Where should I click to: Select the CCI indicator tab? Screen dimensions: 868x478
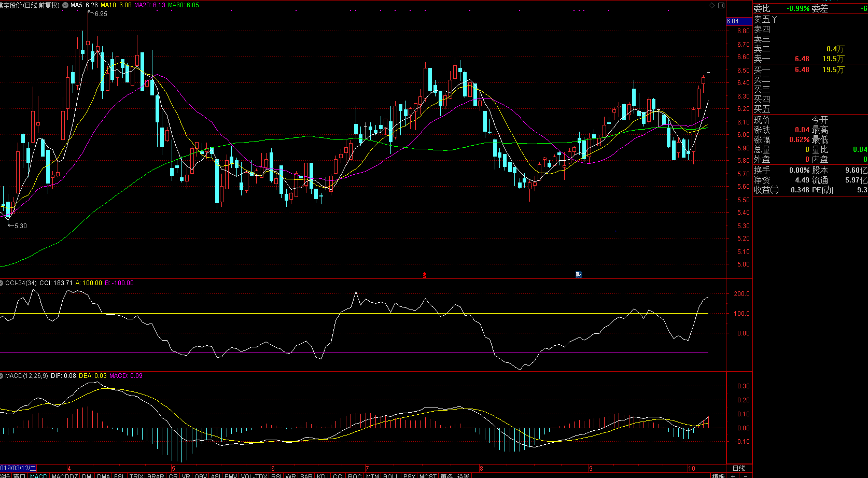338,475
